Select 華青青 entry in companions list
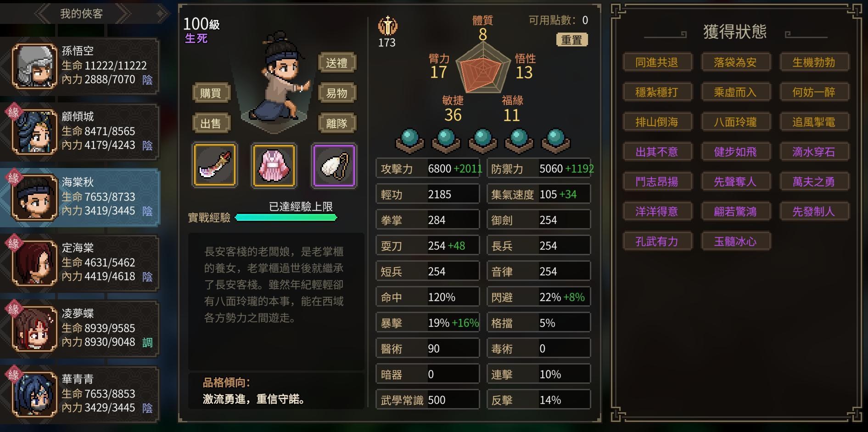Viewport: 868px width, 432px height. pyautogui.click(x=80, y=394)
